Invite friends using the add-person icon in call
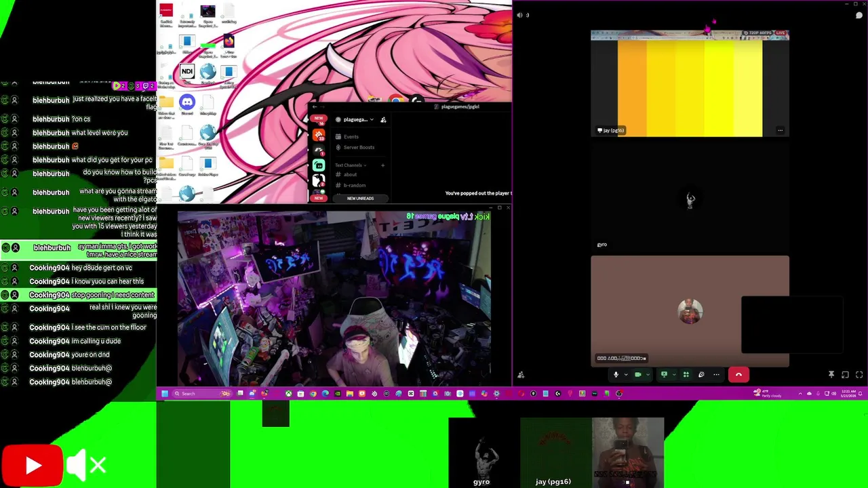Viewport: 868px width, 488px height. pyautogui.click(x=521, y=374)
